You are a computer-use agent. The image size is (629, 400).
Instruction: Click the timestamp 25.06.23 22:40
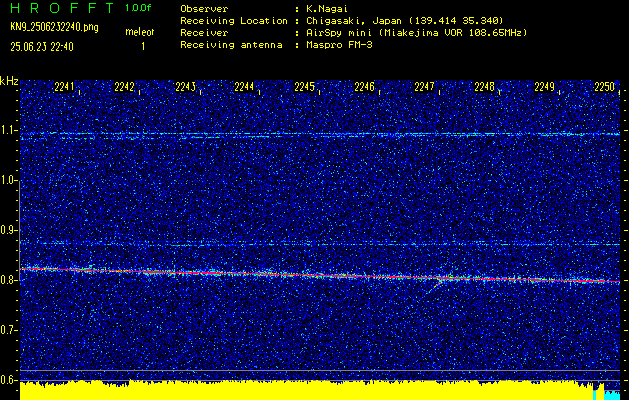point(42,47)
